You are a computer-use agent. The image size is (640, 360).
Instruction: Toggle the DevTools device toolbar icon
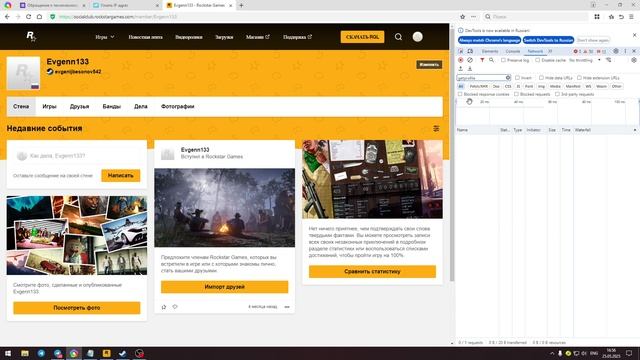point(470,51)
